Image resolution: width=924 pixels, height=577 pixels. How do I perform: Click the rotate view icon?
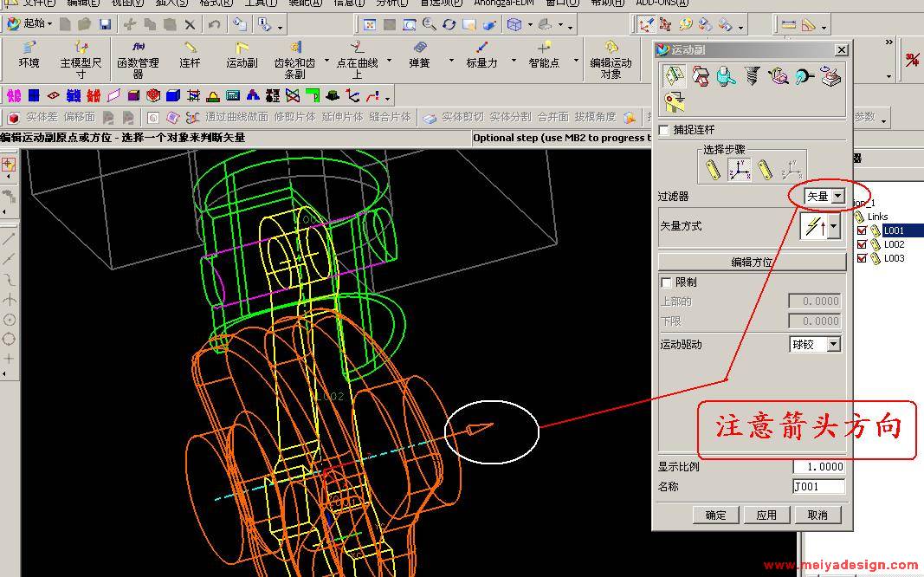(x=449, y=24)
